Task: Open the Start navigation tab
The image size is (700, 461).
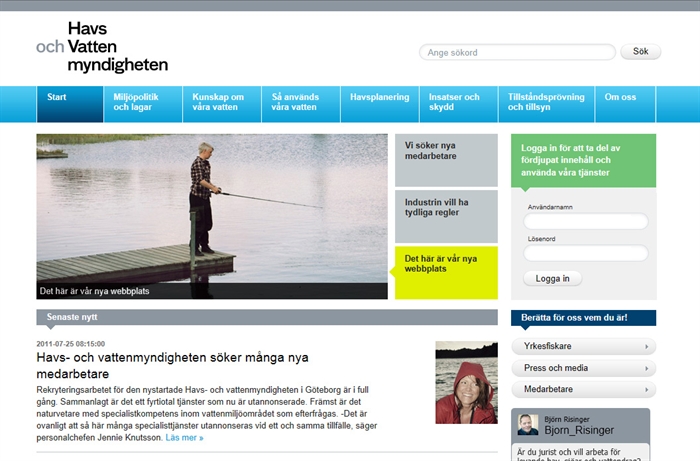Action: pyautogui.click(x=70, y=104)
